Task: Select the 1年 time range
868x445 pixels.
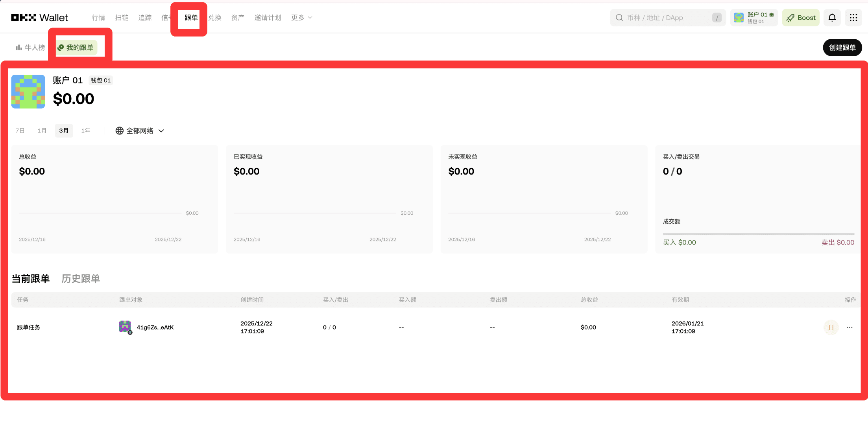Action: coord(86,131)
